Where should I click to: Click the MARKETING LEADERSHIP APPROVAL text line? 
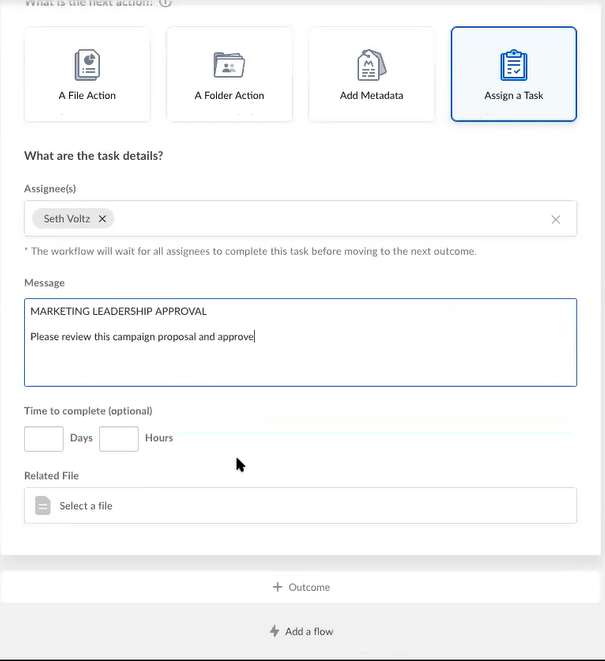tap(118, 311)
